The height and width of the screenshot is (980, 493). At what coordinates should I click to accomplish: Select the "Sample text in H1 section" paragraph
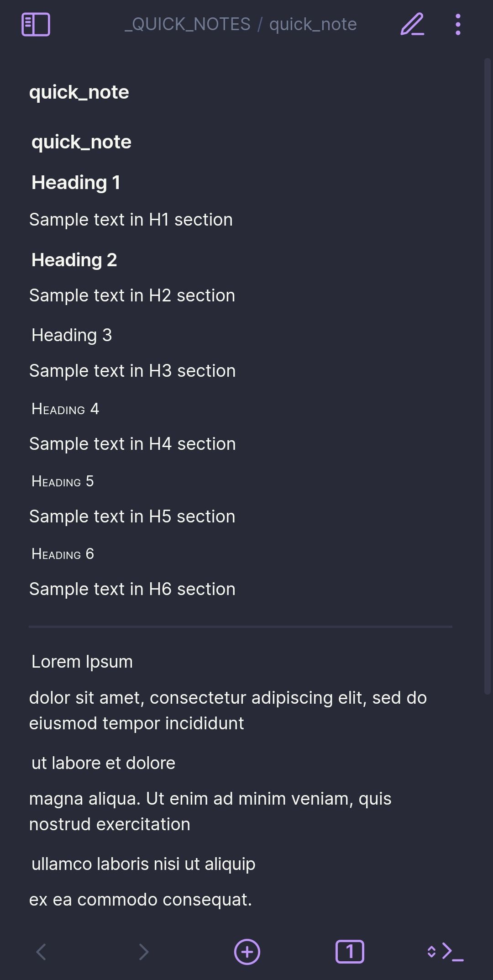pos(131,219)
